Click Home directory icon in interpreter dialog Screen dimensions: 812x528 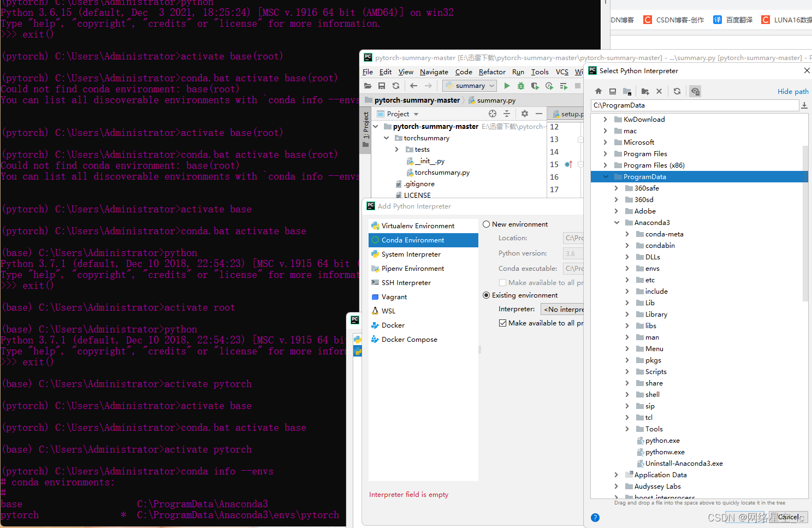point(598,91)
